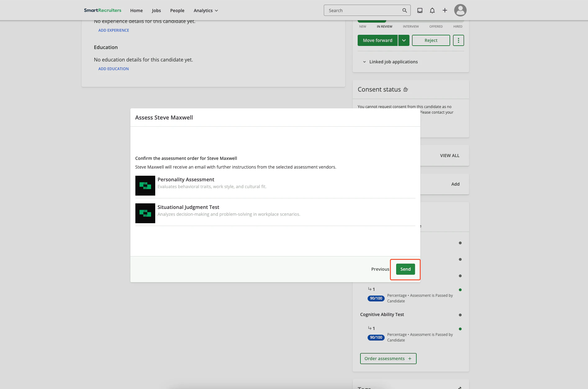Screen dimensions: 588x389
Task: Click the Assess Steve Maxwell dialog title
Action: click(164, 118)
